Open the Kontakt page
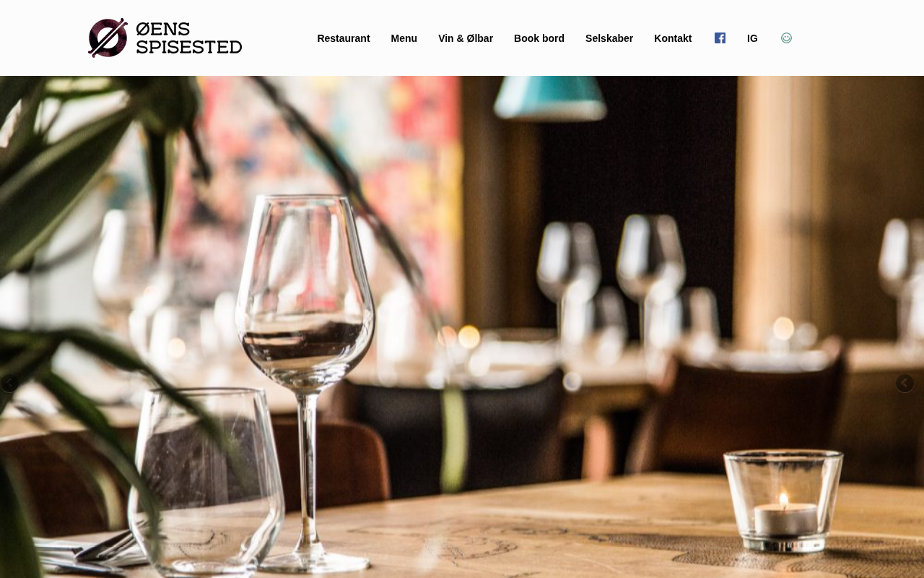 pos(673,38)
